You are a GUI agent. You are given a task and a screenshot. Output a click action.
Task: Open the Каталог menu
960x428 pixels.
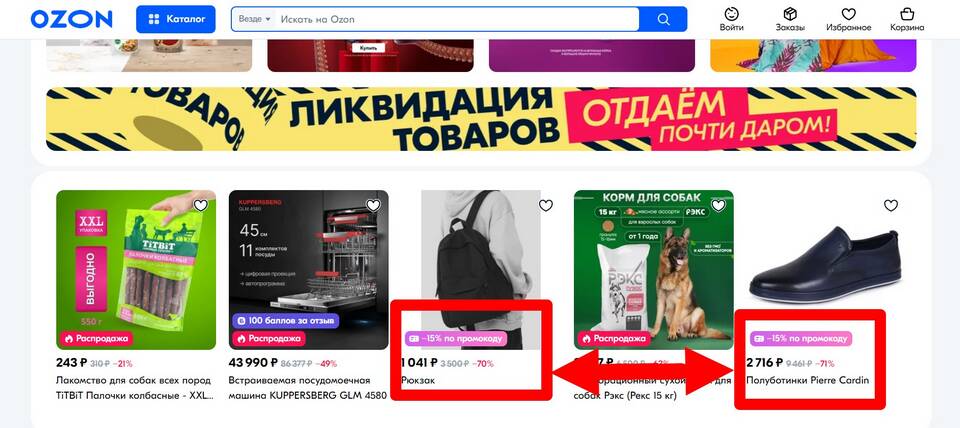pyautogui.click(x=176, y=19)
